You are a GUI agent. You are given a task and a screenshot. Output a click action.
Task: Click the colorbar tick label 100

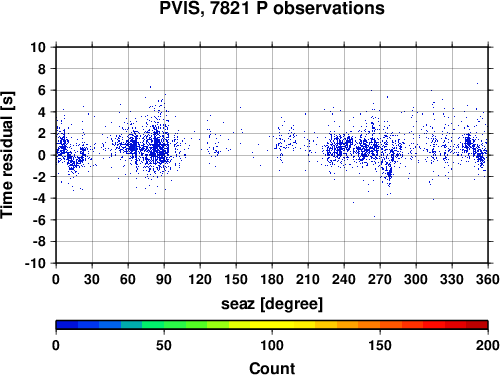[272, 345]
